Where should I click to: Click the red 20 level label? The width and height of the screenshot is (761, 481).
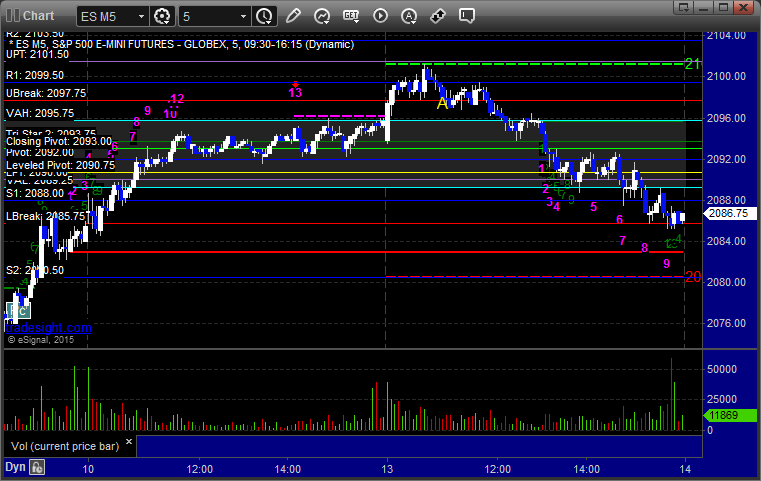tap(693, 277)
